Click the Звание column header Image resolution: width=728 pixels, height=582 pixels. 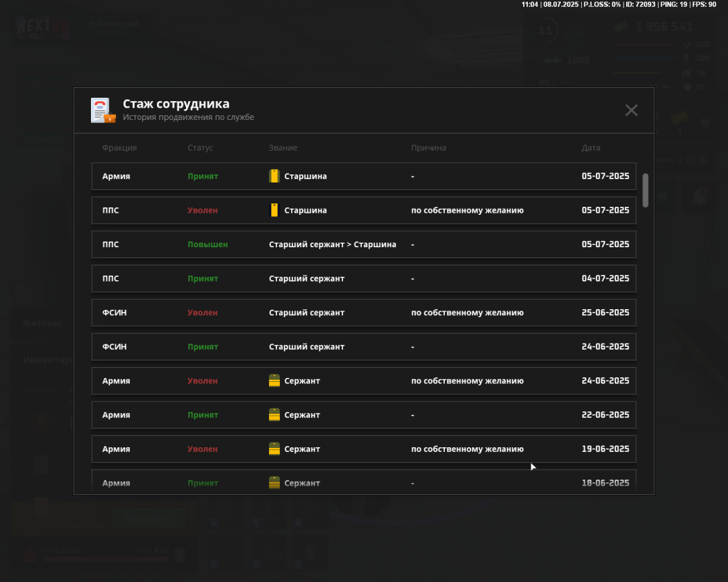click(282, 148)
